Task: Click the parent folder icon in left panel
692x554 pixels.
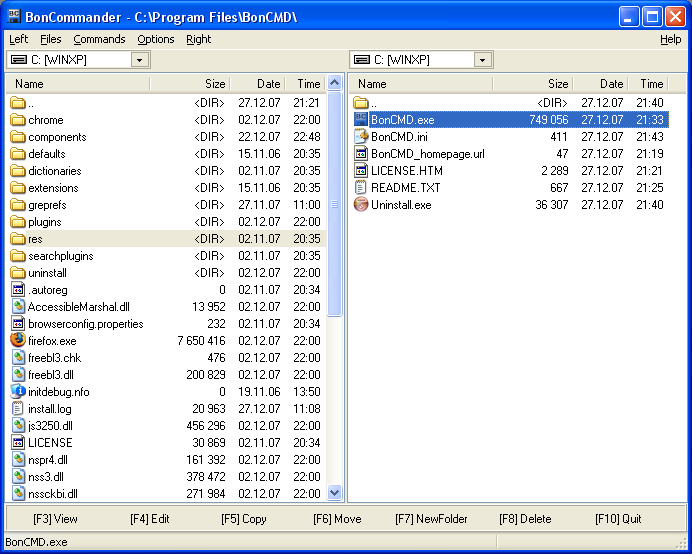Action: (x=18, y=103)
